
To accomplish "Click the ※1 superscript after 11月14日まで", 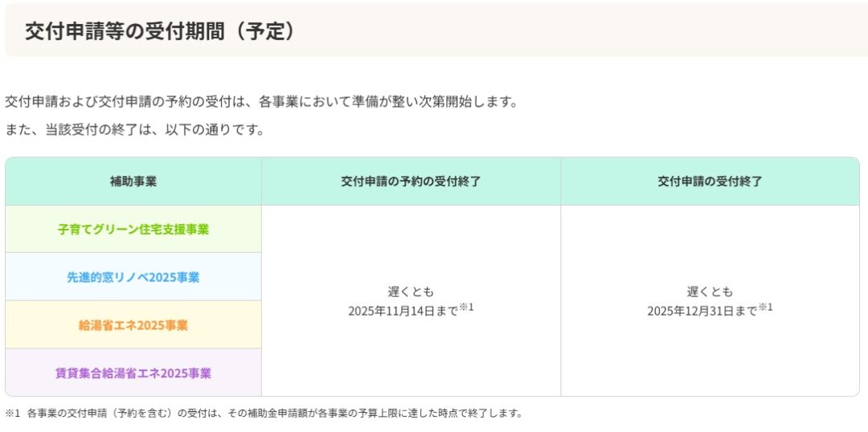I will (467, 307).
